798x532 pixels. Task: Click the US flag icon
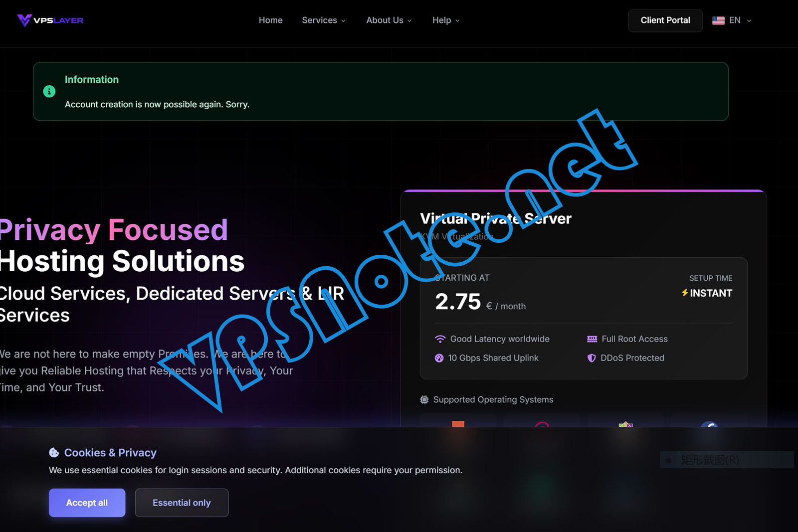(x=718, y=20)
